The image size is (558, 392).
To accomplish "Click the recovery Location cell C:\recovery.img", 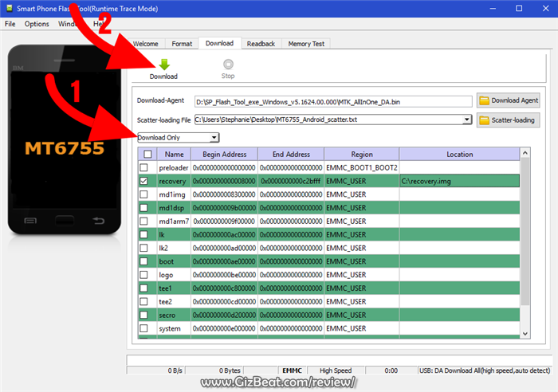I will (x=459, y=181).
